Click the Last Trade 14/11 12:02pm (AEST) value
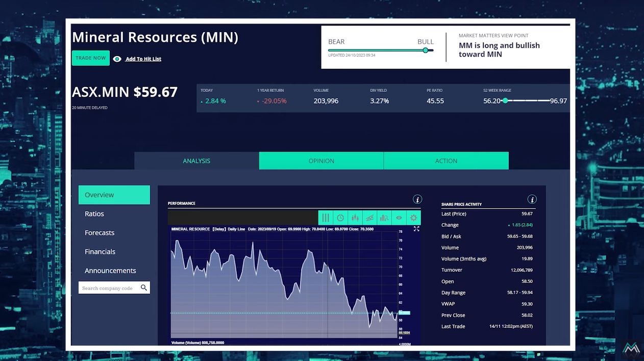This screenshot has height=361, width=644. coord(511,326)
